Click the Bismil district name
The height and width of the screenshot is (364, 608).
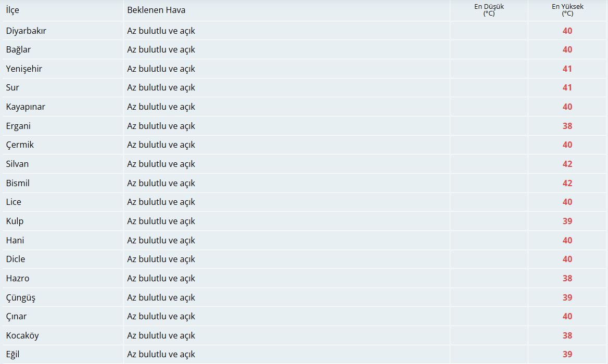18,183
